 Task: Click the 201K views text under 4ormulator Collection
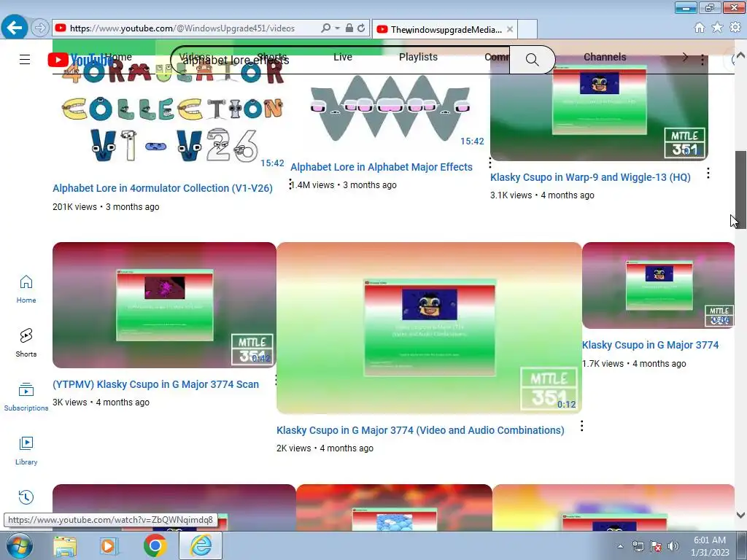pos(75,207)
